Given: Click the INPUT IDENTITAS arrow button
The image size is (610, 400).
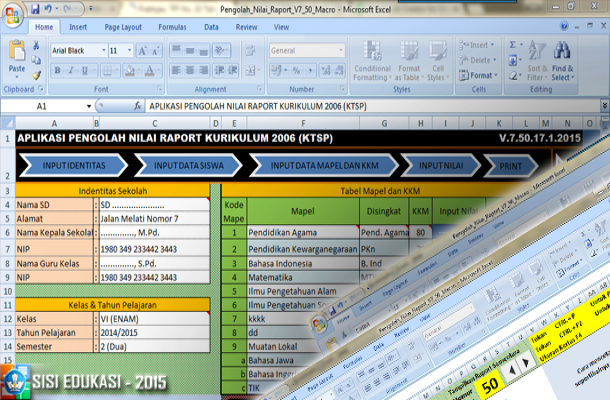Looking at the screenshot, I should pos(74,165).
